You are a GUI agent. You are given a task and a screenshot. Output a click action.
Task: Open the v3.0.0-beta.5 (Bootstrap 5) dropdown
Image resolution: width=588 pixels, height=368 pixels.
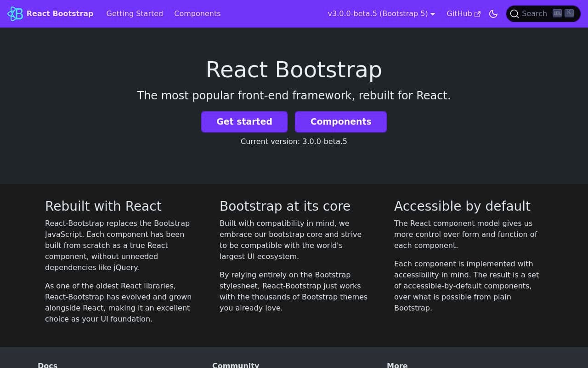coord(378,14)
